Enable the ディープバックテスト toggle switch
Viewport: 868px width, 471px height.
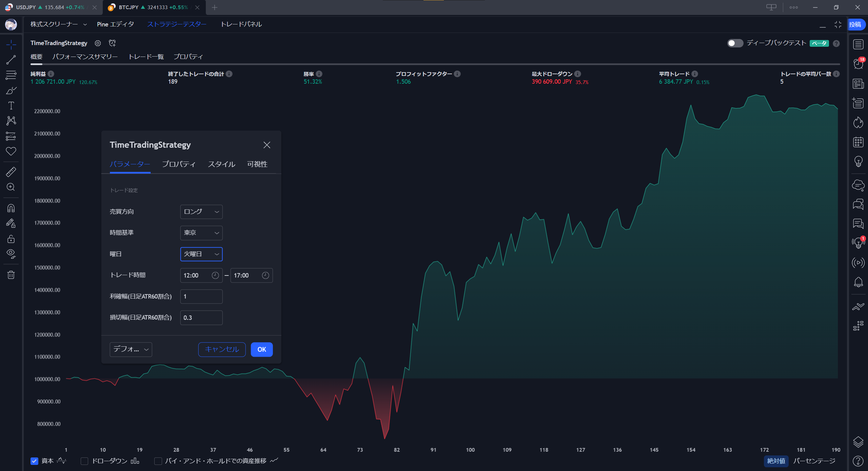click(735, 43)
